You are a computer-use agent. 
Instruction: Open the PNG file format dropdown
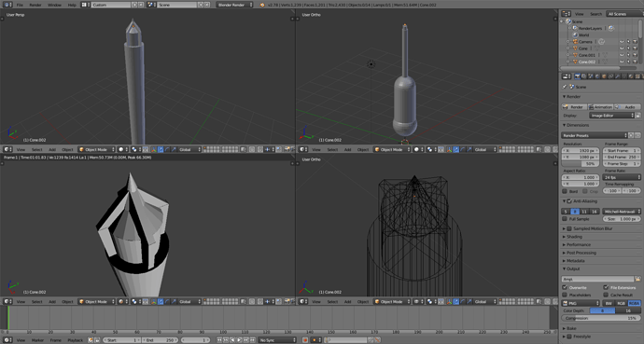click(581, 303)
